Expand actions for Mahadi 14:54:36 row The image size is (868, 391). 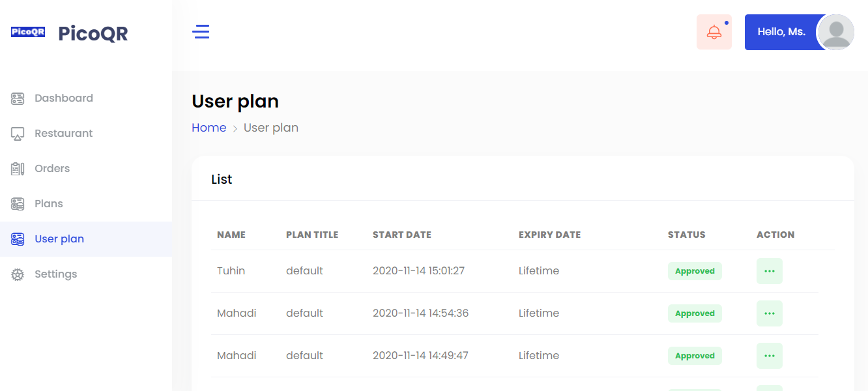point(769,313)
